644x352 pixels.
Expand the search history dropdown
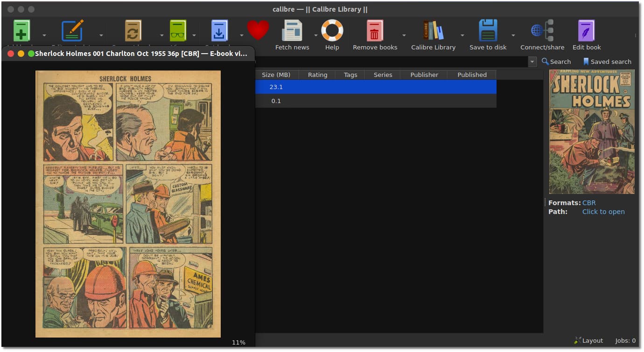point(532,62)
